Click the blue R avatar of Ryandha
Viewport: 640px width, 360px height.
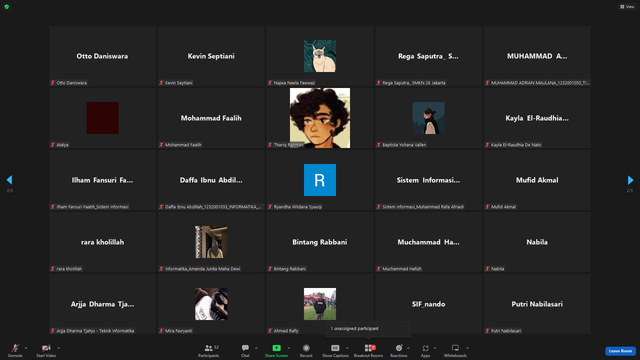coord(320,180)
